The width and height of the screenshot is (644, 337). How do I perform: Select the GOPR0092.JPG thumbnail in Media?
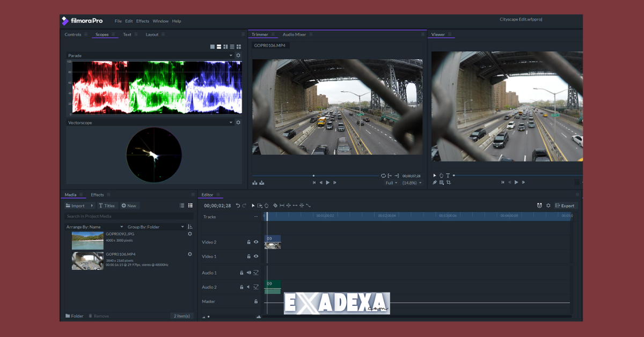click(87, 240)
